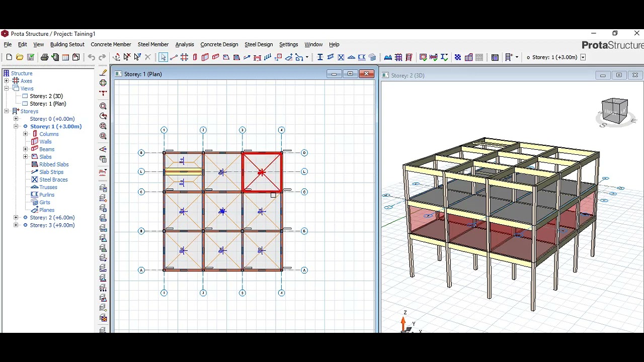
Task: Click the steel brace X icon
Action: (x=341, y=57)
